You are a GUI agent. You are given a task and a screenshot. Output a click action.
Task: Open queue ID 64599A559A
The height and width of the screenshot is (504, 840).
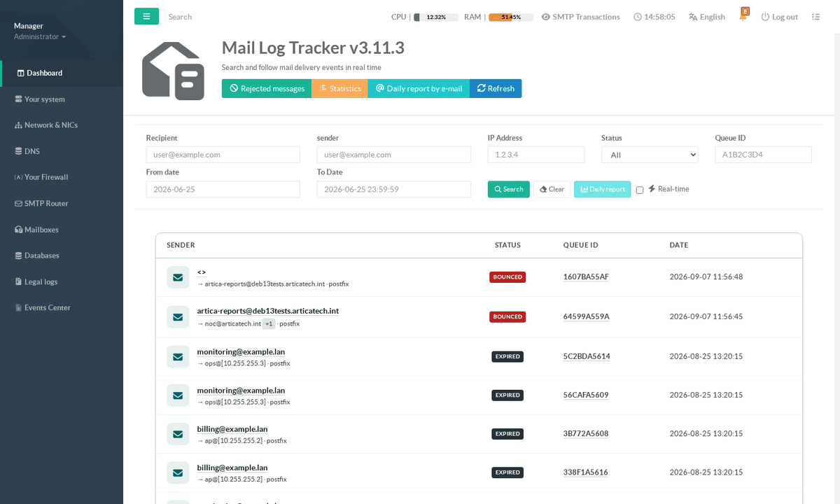click(587, 316)
